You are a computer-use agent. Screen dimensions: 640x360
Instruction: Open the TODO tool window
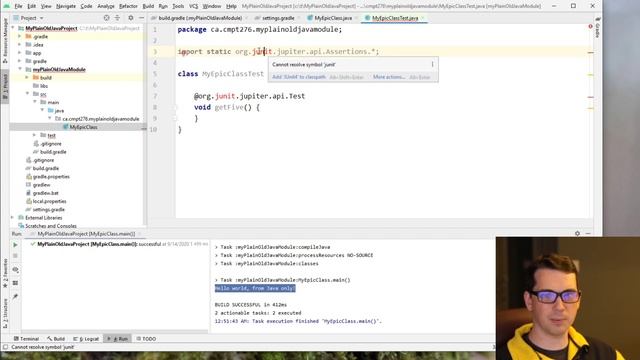click(x=146, y=339)
